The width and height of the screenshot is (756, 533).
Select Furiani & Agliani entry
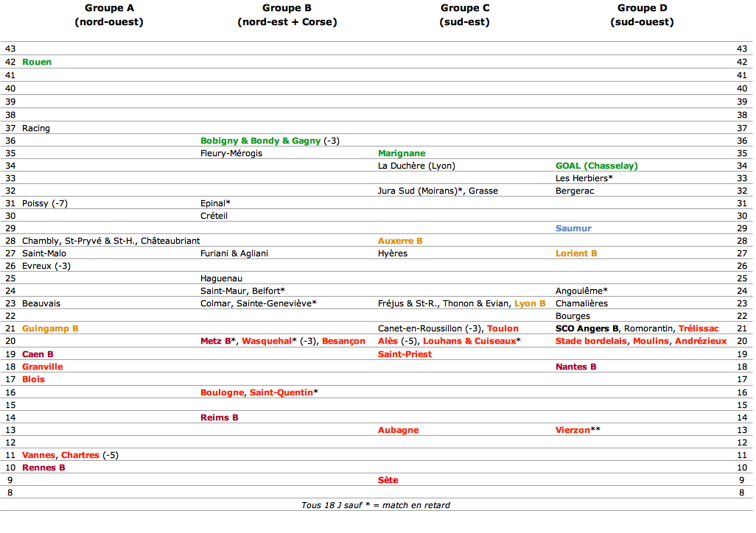click(x=234, y=253)
